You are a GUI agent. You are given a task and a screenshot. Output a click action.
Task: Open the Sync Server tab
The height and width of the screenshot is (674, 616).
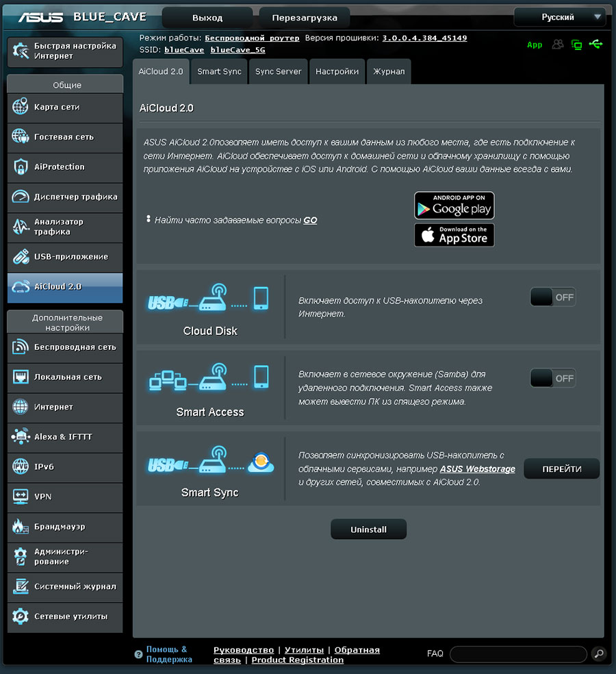point(279,71)
